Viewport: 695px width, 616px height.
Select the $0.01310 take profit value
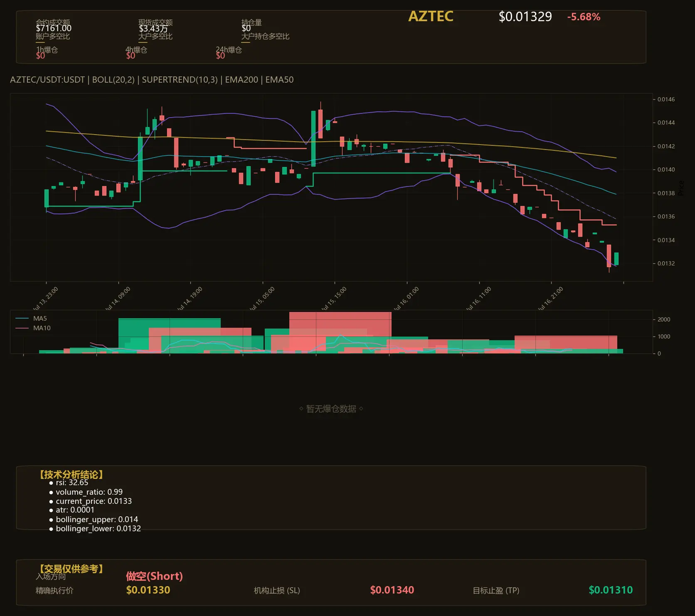pos(611,590)
